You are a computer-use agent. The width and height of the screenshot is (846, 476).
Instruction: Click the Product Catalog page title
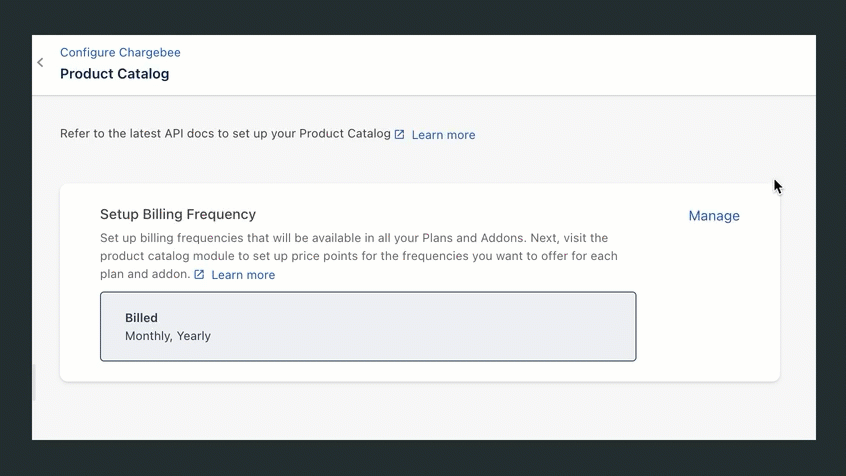coord(114,74)
